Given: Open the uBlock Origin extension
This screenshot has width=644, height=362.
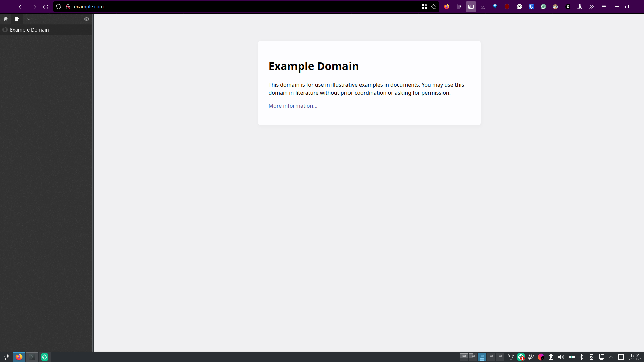Looking at the screenshot, I should pyautogui.click(x=507, y=7).
